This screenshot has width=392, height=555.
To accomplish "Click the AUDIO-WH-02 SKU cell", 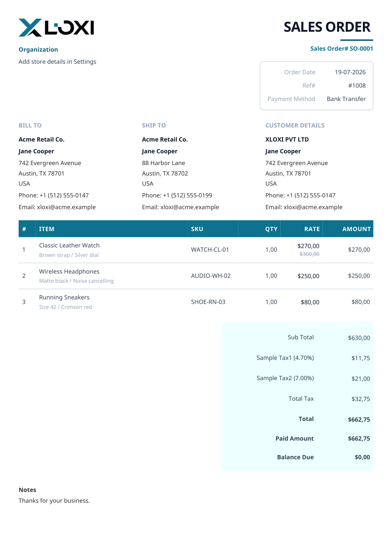I will coord(211,276).
